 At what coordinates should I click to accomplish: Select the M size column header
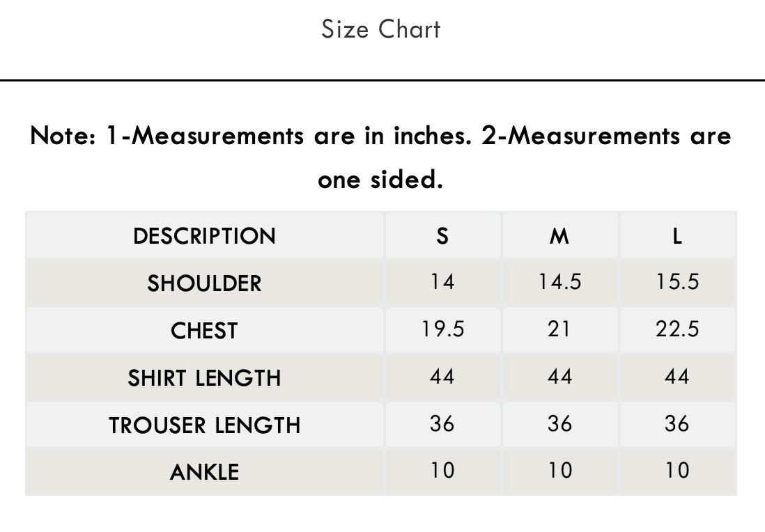(559, 236)
